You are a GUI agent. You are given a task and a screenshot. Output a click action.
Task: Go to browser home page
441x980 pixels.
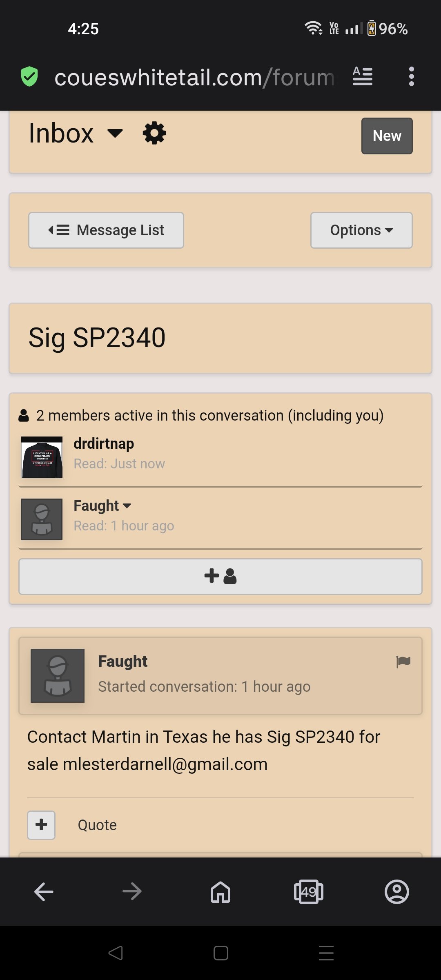(220, 891)
